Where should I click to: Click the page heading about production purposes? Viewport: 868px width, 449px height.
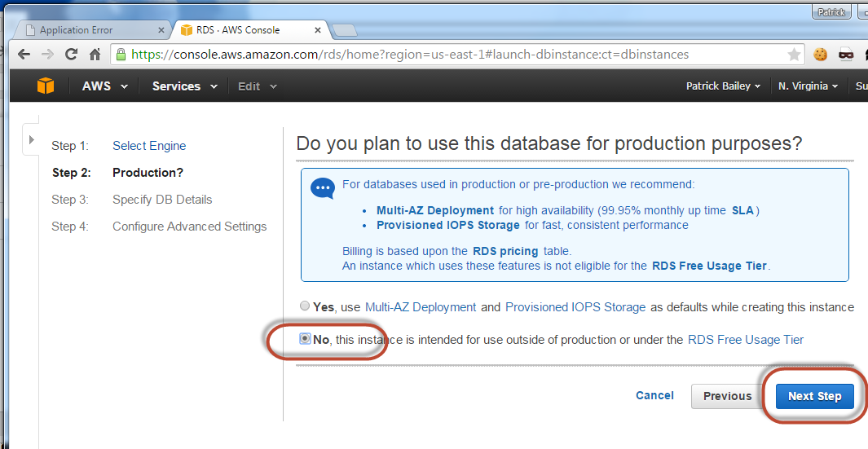point(549,143)
